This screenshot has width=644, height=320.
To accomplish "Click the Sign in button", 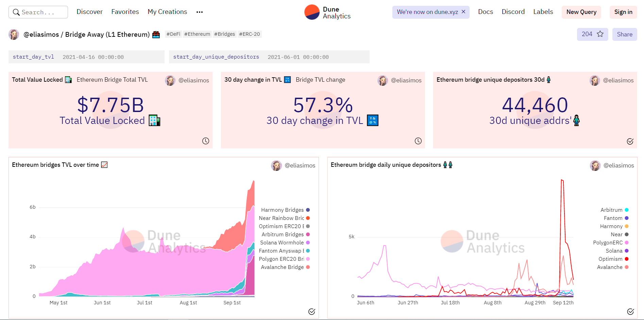I will click(x=623, y=12).
